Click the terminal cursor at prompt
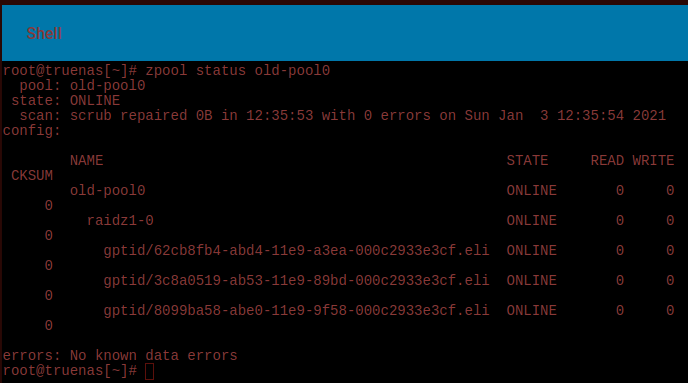Image resolution: width=688 pixels, height=383 pixels. tap(150, 371)
